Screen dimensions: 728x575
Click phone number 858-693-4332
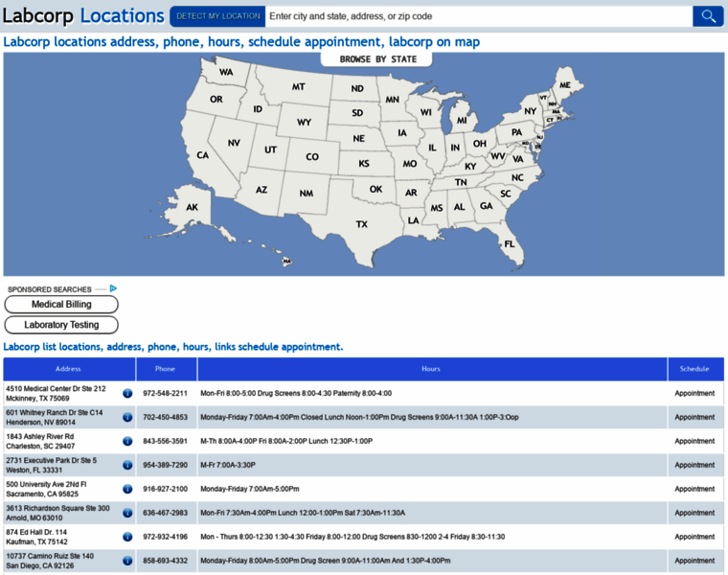(x=166, y=561)
